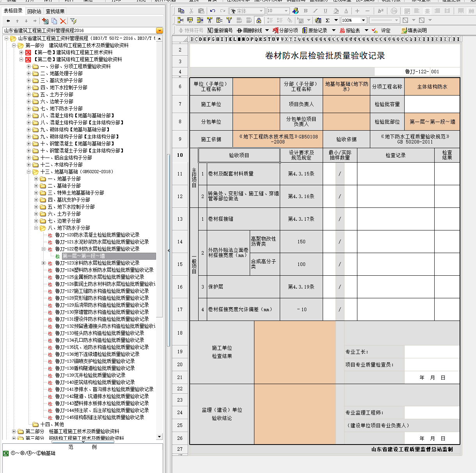Switch to the 回收站 tab
The height and width of the screenshot is (473, 476).
tap(34, 11)
